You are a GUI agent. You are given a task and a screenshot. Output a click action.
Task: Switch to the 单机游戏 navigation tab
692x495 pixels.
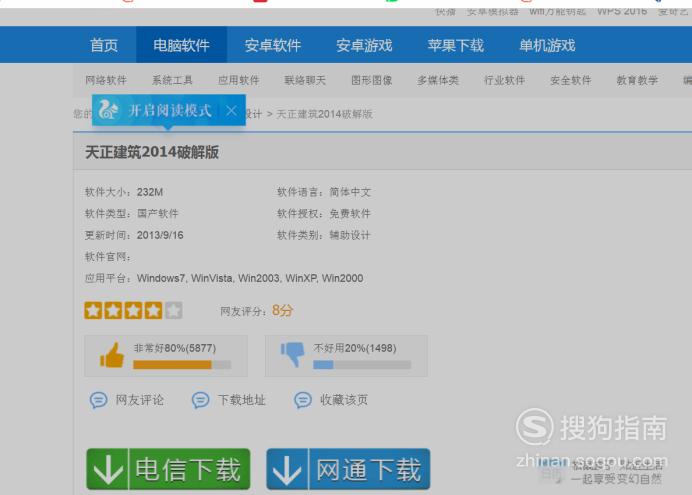[x=547, y=45]
